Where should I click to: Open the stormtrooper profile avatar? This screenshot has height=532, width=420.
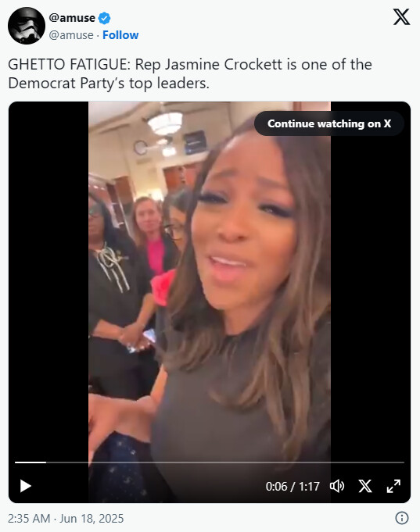(27, 26)
